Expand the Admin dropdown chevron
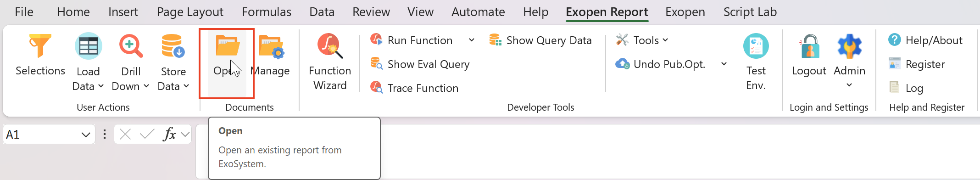This screenshot has height=180, width=980. tap(849, 85)
